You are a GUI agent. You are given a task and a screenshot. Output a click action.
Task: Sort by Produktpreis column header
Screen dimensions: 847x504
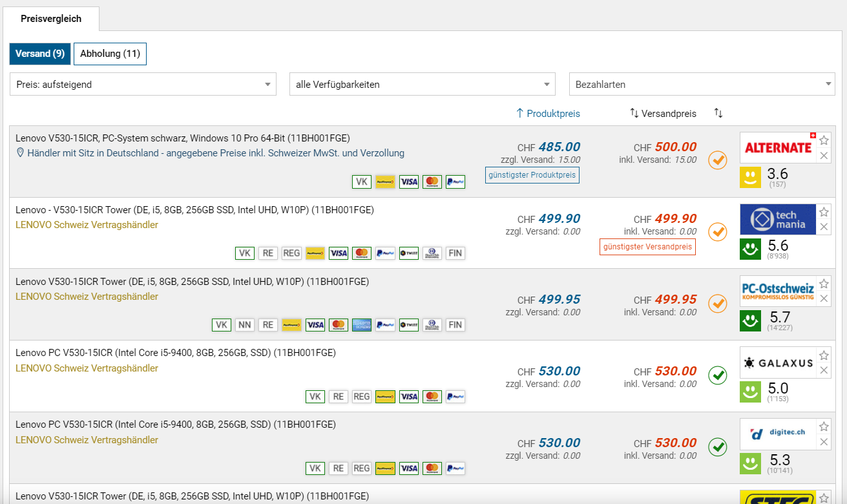[548, 114]
